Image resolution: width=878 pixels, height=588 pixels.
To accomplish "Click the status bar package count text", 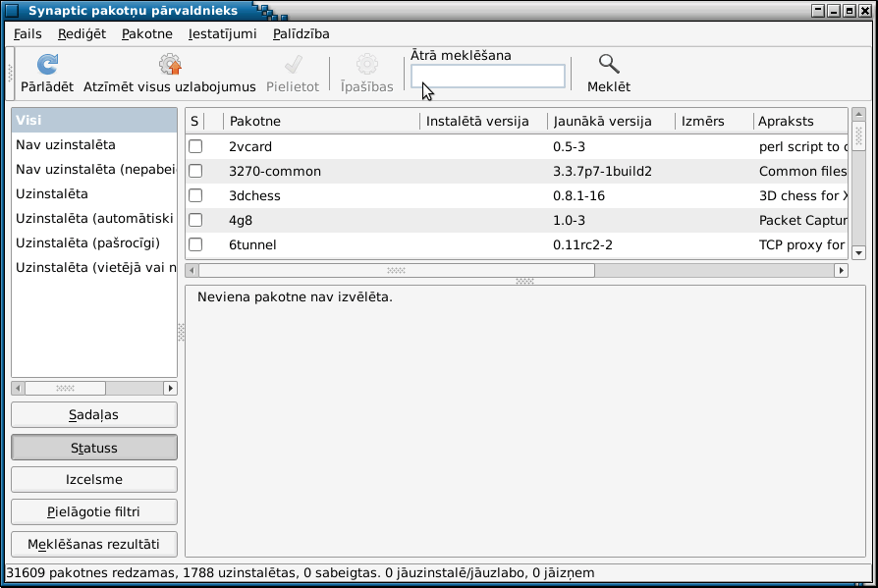I will point(301,573).
